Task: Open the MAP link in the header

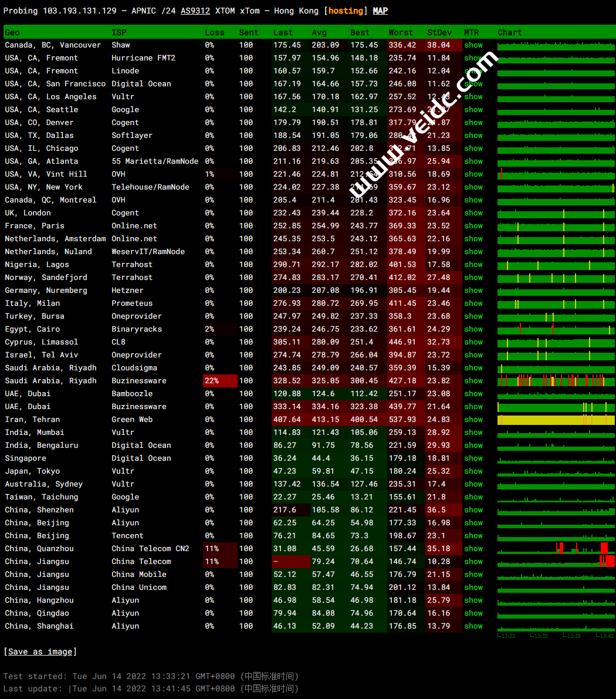Action: [380, 11]
